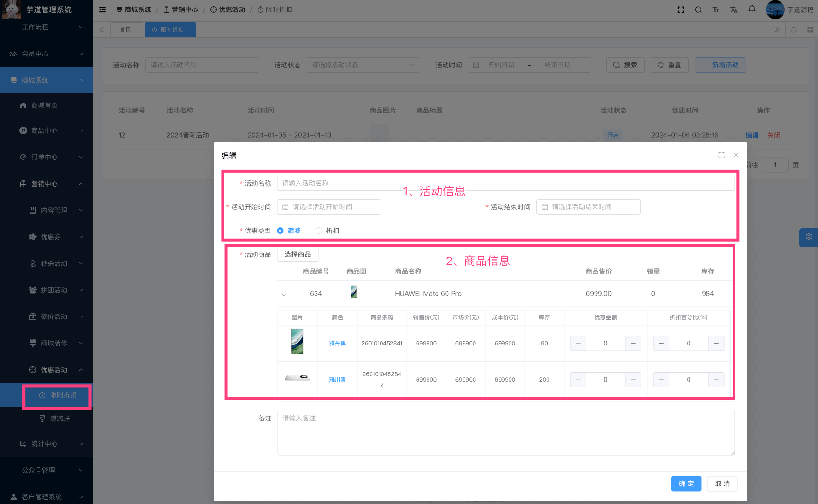The image size is (818, 504).
Task: Click the fullscreen icon in top header
Action: point(680,9)
